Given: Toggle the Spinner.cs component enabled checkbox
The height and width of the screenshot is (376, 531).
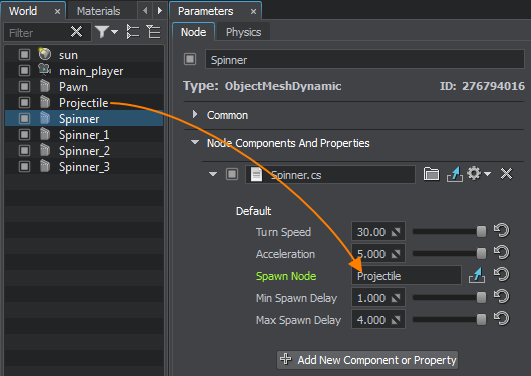Looking at the screenshot, I should (232, 174).
